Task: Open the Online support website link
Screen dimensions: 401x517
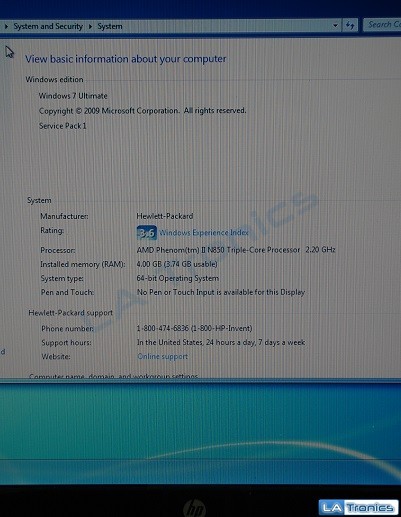Action: 162,356
